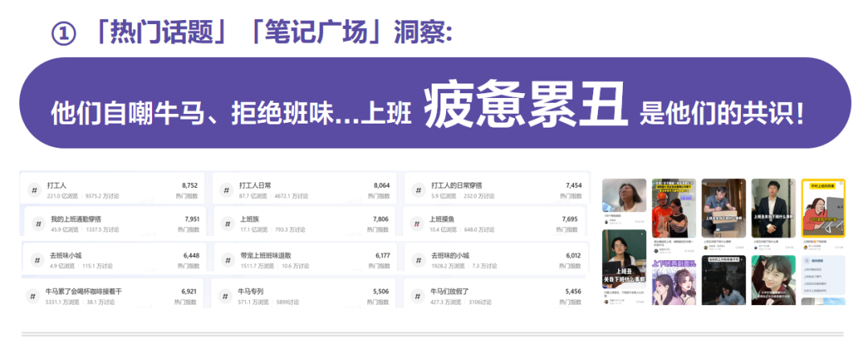Select the 去班味的小城 topic title
Image resolution: width=868 pixels, height=354 pixels.
click(450, 255)
